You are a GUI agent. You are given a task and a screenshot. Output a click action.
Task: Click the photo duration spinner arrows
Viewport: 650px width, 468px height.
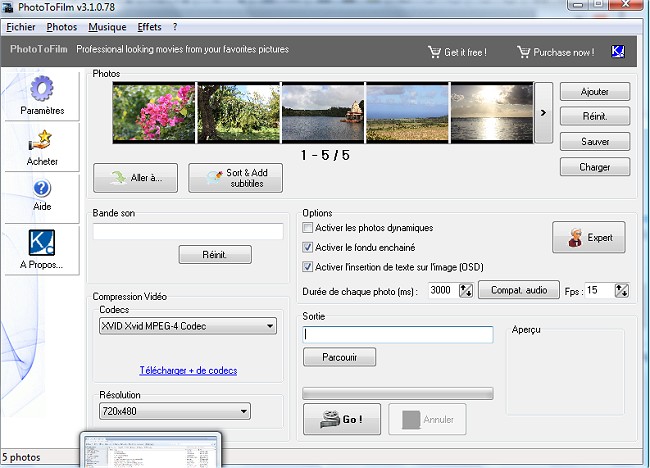point(466,290)
